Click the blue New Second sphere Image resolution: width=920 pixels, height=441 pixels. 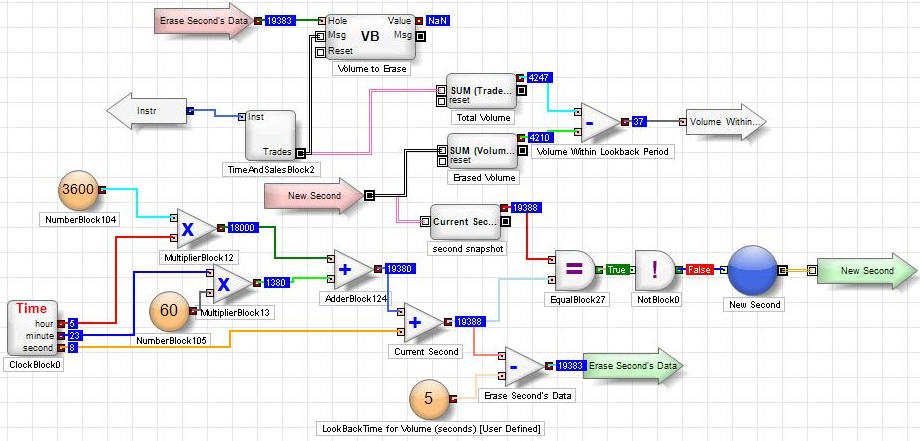(753, 271)
